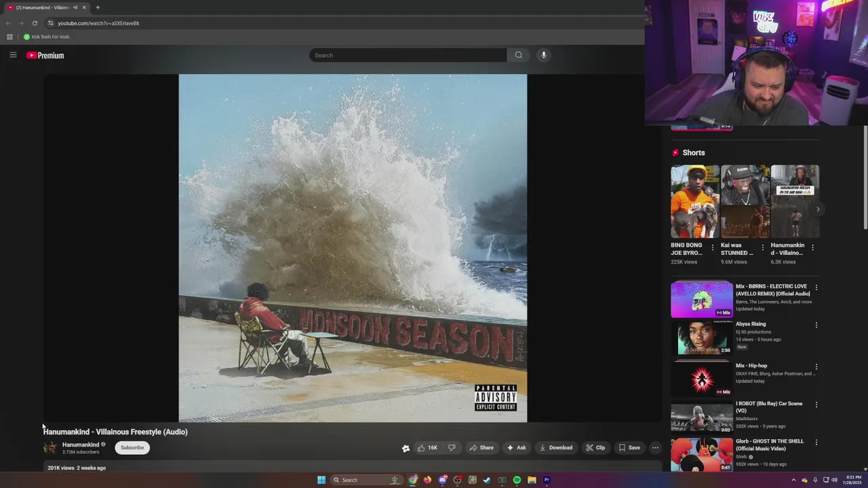
Task: Dislike the video with thumbs down
Action: (452, 447)
